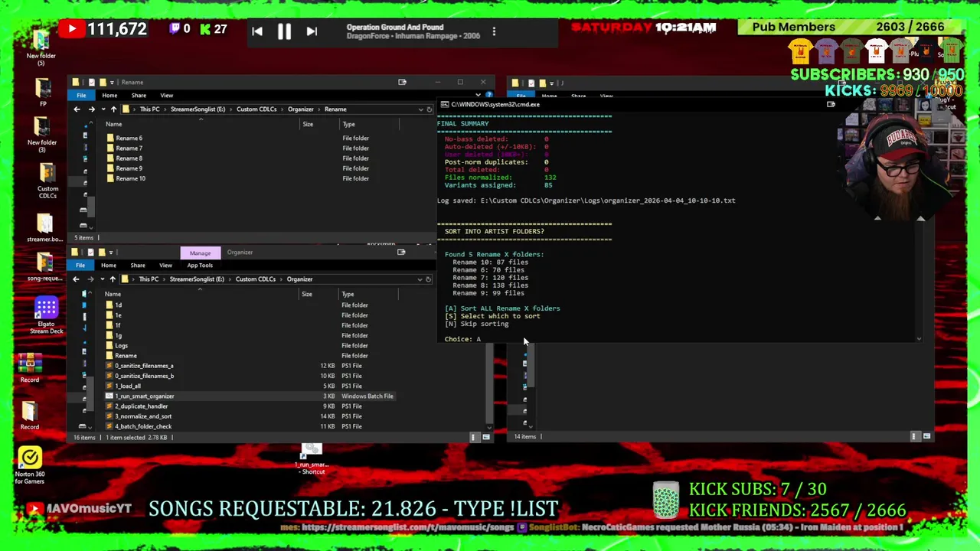980x551 pixels.
Task: Refresh the Organizer window folder view
Action: click(x=429, y=279)
